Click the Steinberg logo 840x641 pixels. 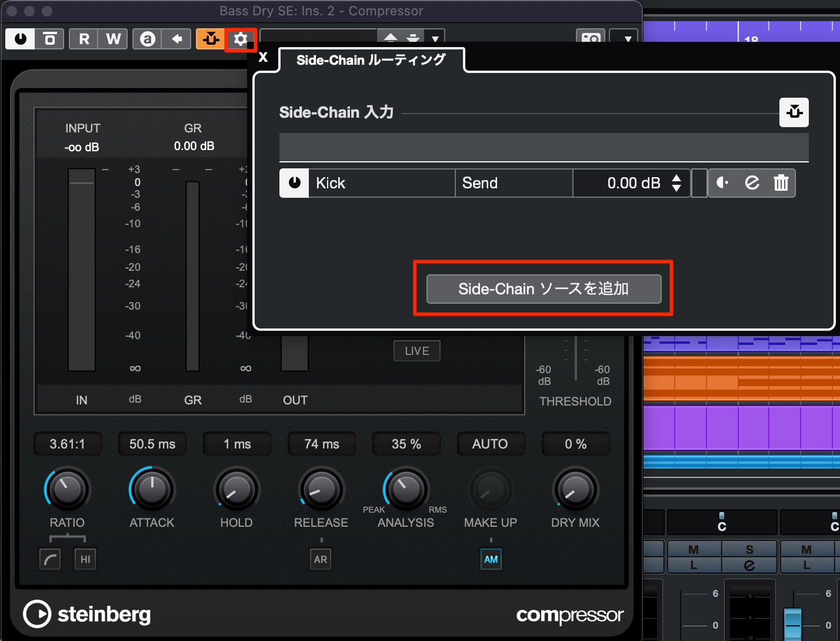coord(87,615)
